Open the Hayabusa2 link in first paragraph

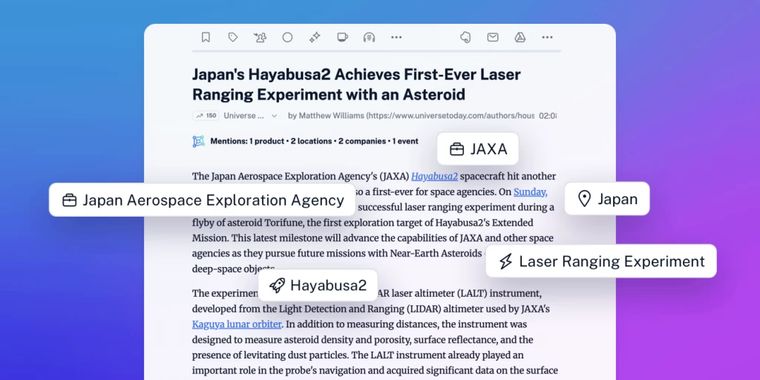click(x=434, y=176)
